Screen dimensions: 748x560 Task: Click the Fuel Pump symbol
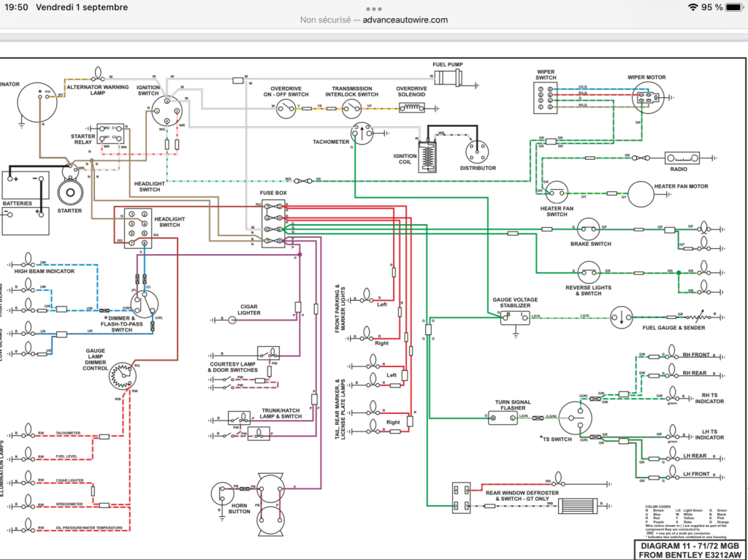click(x=449, y=77)
